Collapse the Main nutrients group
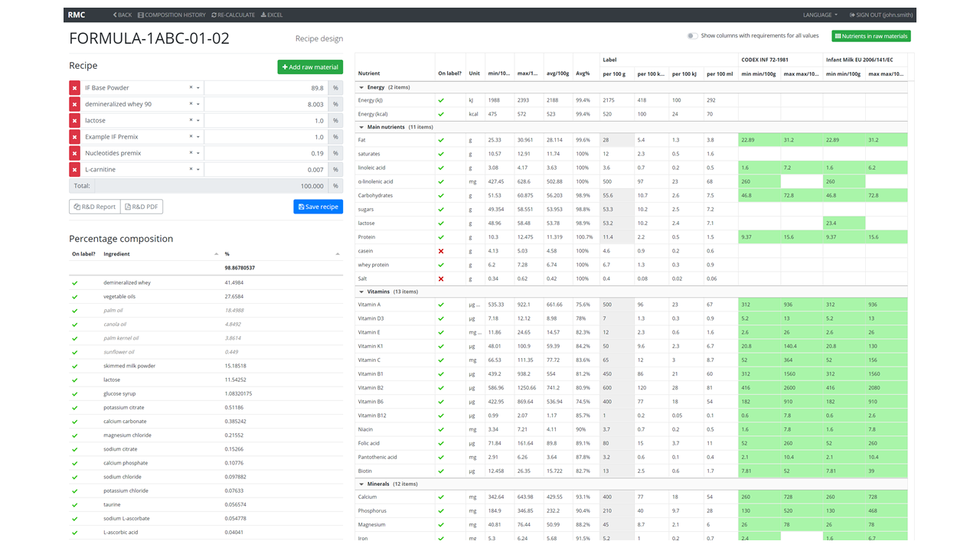The image size is (980, 551). 361,127
